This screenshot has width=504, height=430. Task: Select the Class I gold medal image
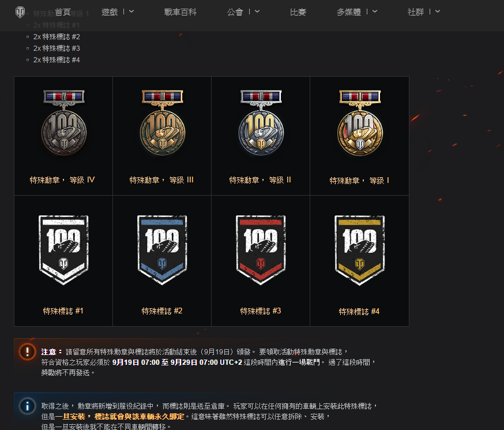point(360,122)
